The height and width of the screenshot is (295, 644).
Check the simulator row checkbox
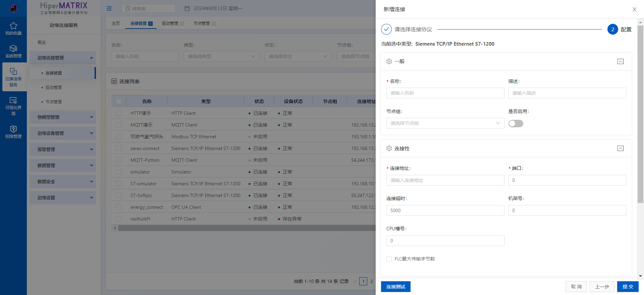[x=119, y=172]
